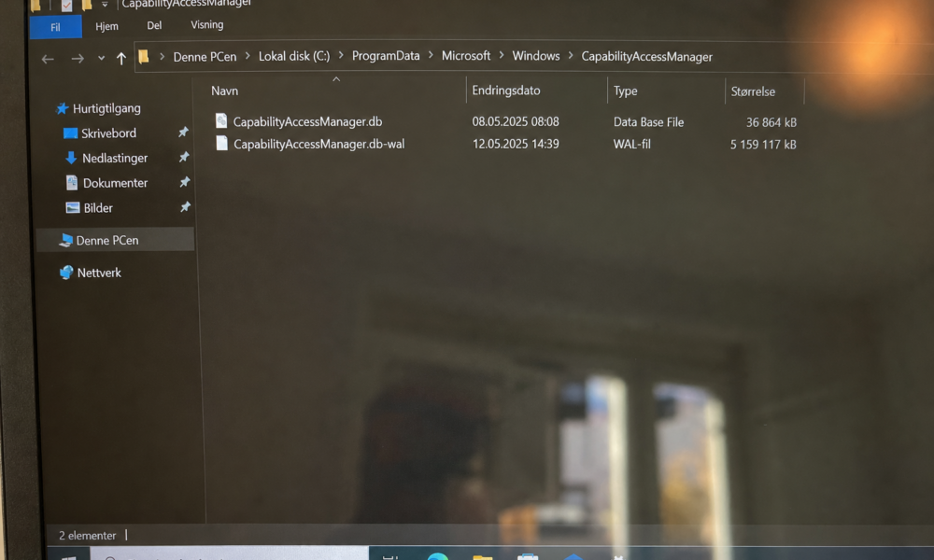This screenshot has height=560, width=934.
Task: Click the Data Base File type cell
Action: click(649, 122)
